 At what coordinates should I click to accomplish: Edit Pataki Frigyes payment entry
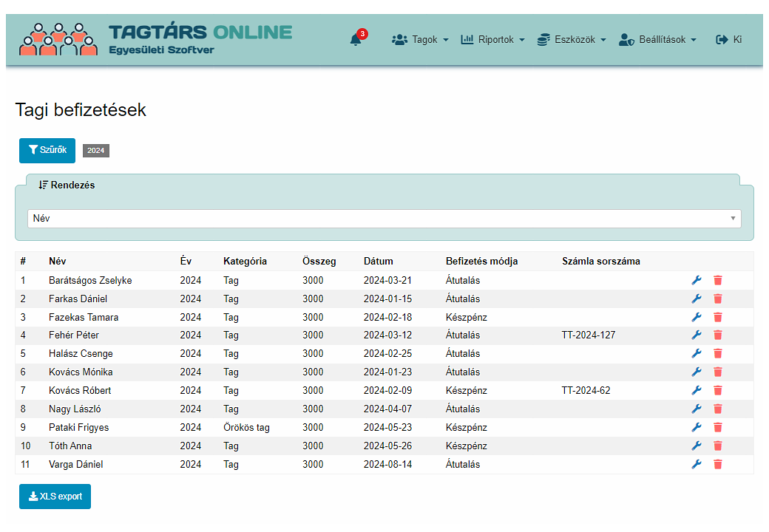click(x=697, y=427)
